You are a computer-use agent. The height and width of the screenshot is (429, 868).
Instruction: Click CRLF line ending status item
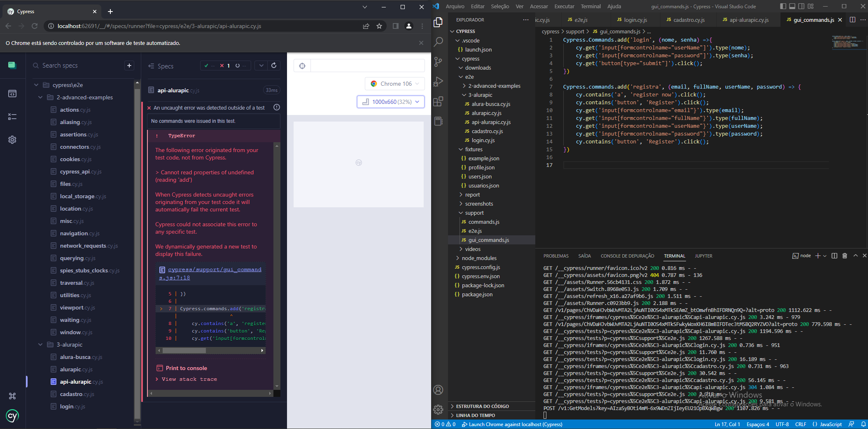(800, 424)
